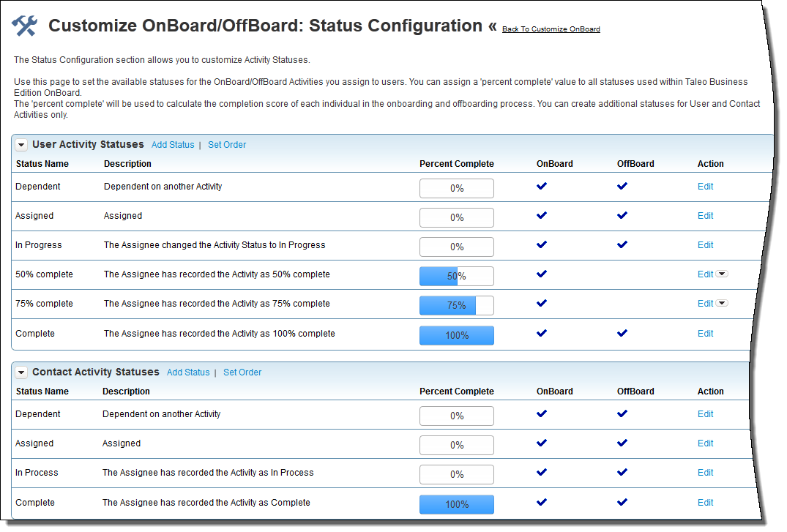Click the OffBoard checkmark for Complete user status
The height and width of the screenshot is (532, 787).
pyautogui.click(x=622, y=332)
